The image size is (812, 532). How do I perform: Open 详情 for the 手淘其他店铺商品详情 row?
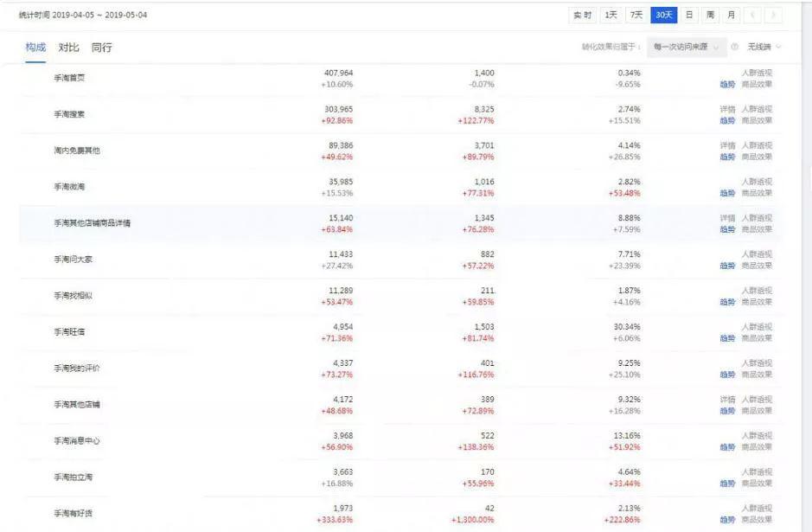(x=727, y=218)
